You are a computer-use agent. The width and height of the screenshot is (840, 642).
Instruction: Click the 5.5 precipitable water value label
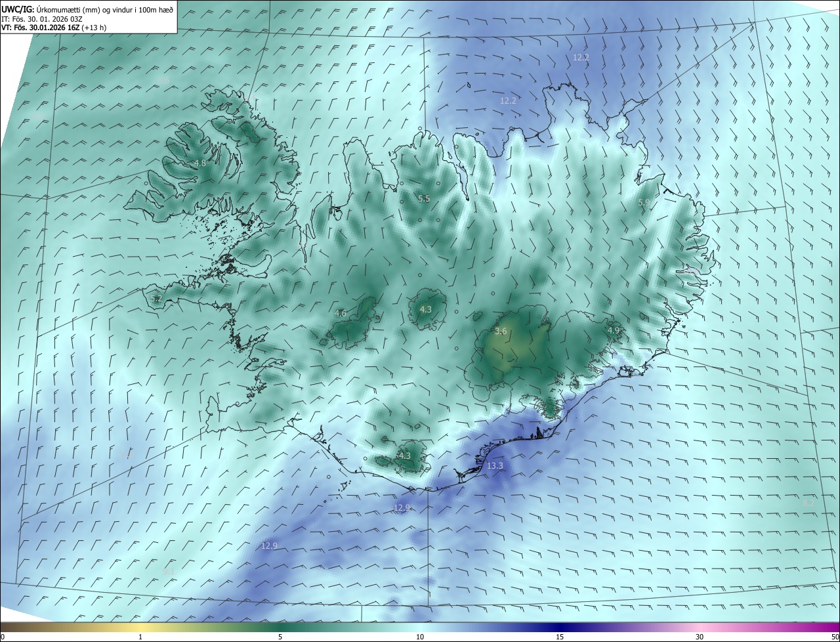(424, 199)
